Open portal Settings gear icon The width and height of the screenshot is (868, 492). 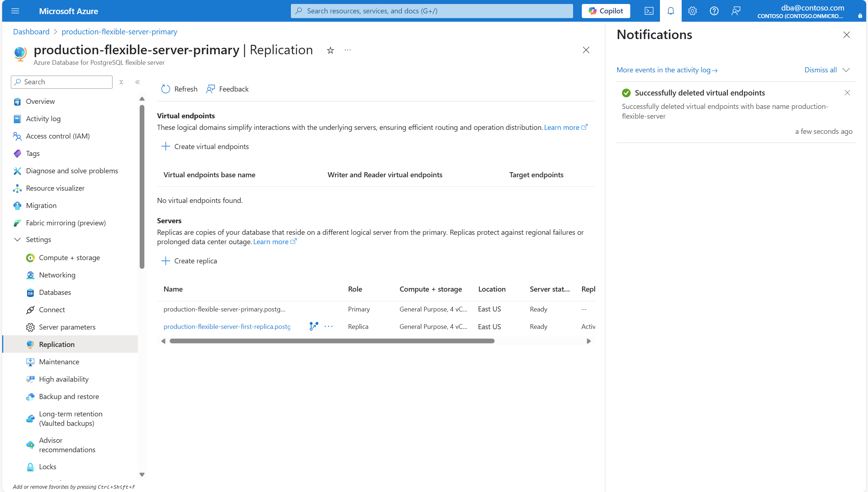(x=692, y=11)
